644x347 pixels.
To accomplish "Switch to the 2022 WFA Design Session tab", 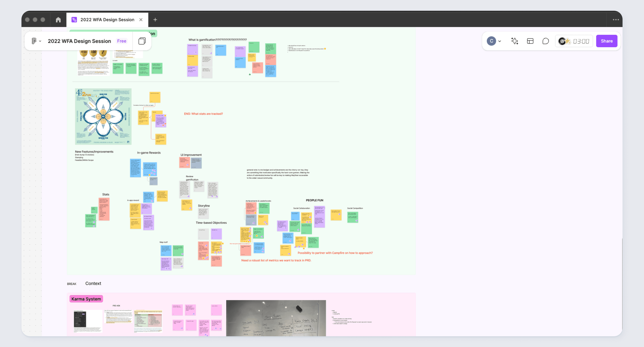I will [x=107, y=20].
